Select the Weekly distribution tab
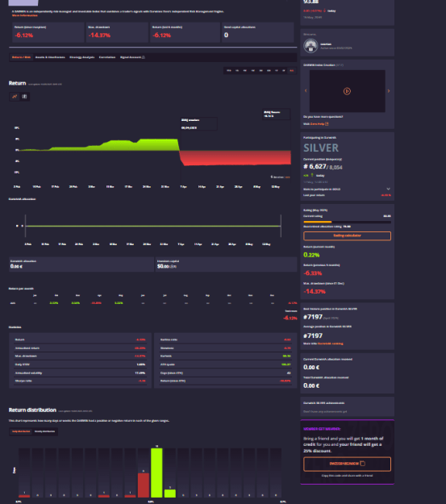446x504 pixels. tap(44, 431)
